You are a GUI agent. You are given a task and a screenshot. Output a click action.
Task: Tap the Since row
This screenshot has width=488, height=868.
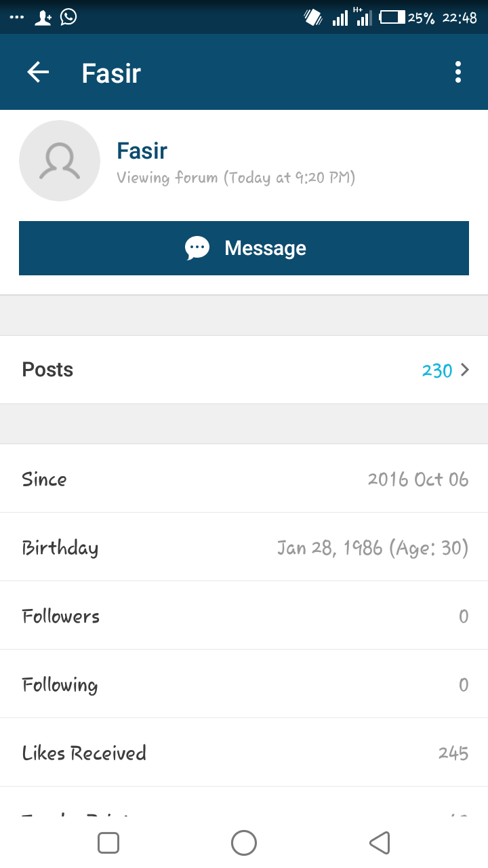[244, 479]
